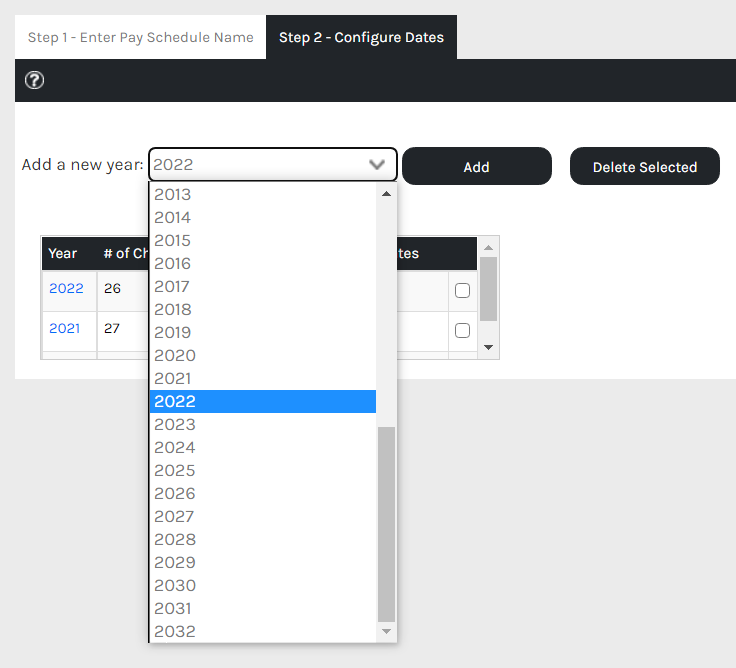Click the table scrollbar down arrow
This screenshot has width=736, height=668.
coord(488,347)
